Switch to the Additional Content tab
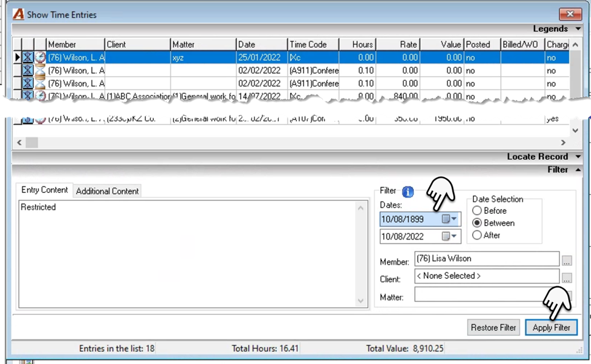Viewport: 591px width, 364px height. pyautogui.click(x=107, y=191)
